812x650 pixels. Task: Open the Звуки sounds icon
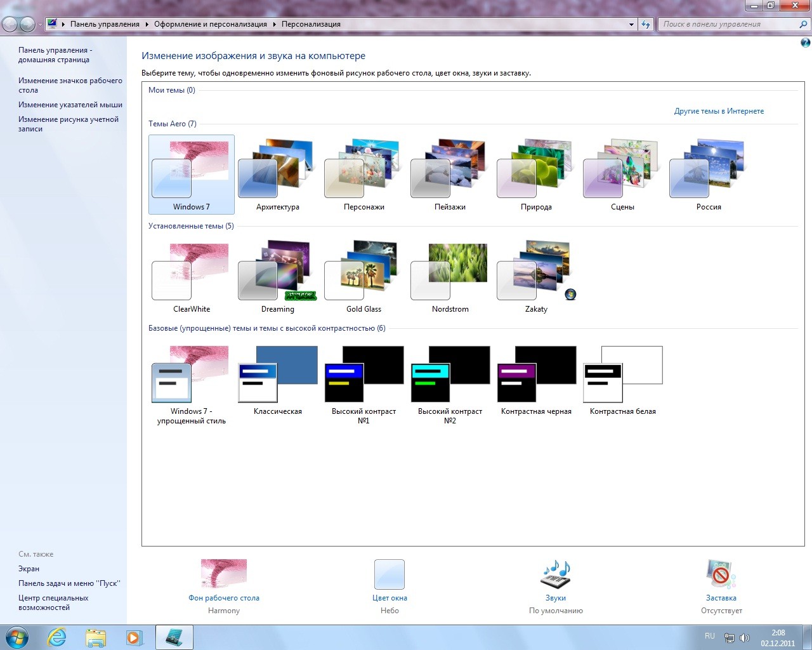[556, 574]
